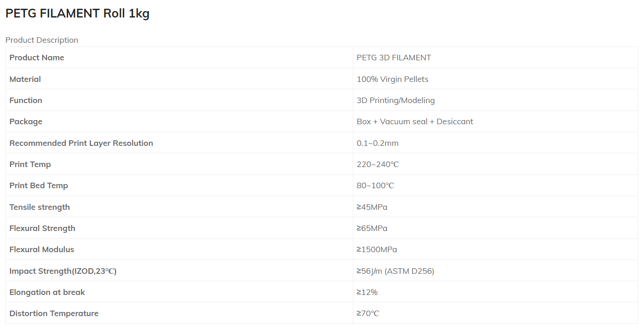This screenshot has width=644, height=329.
Task: Select the Product Description label
Action: 42,40
